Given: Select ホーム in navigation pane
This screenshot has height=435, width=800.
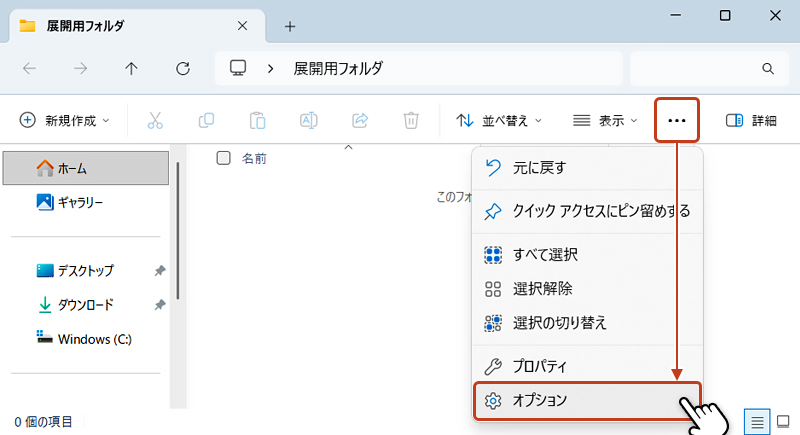Looking at the screenshot, I should [86, 168].
